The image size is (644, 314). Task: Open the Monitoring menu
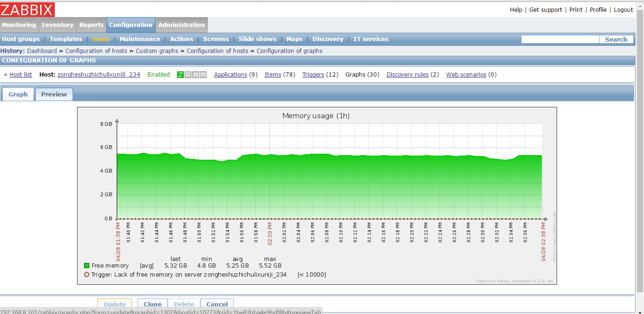pos(19,25)
